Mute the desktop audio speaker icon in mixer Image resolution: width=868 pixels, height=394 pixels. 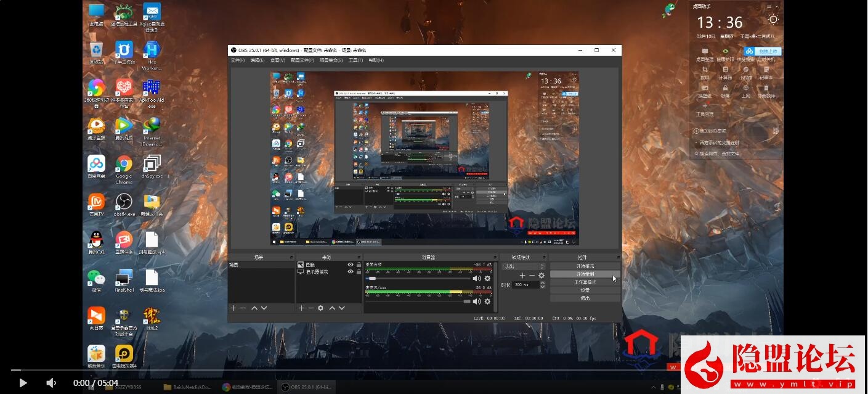[x=476, y=279]
